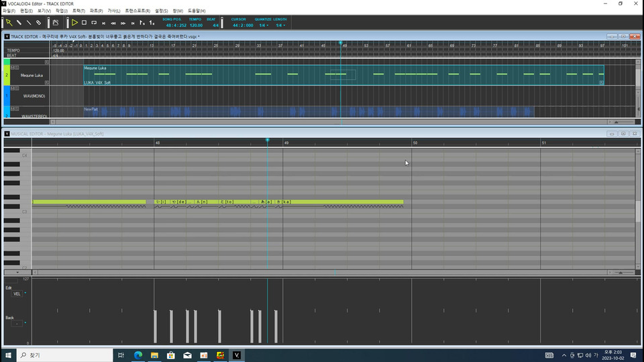
Task: Click the BEAT row label
Action: [11, 56]
